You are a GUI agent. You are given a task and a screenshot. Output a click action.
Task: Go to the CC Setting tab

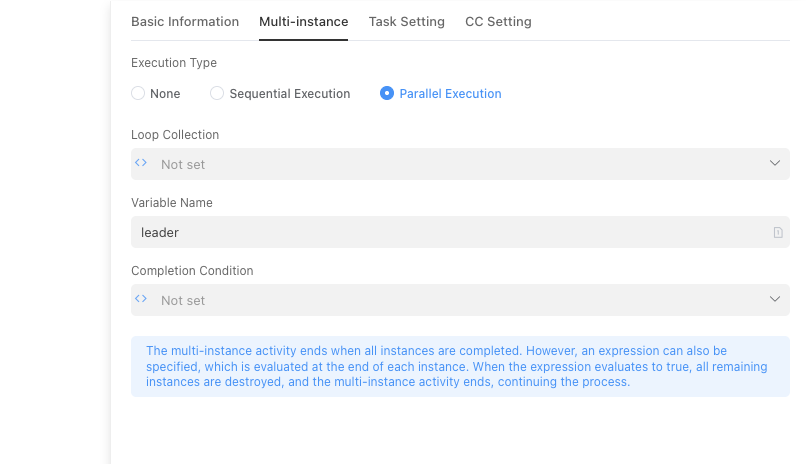click(x=498, y=22)
